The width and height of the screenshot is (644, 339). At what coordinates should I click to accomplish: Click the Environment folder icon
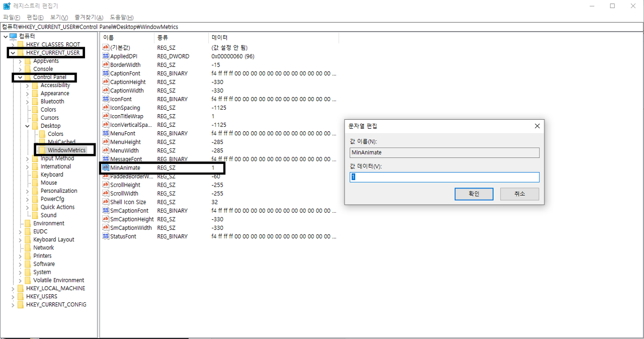pyautogui.click(x=28, y=223)
